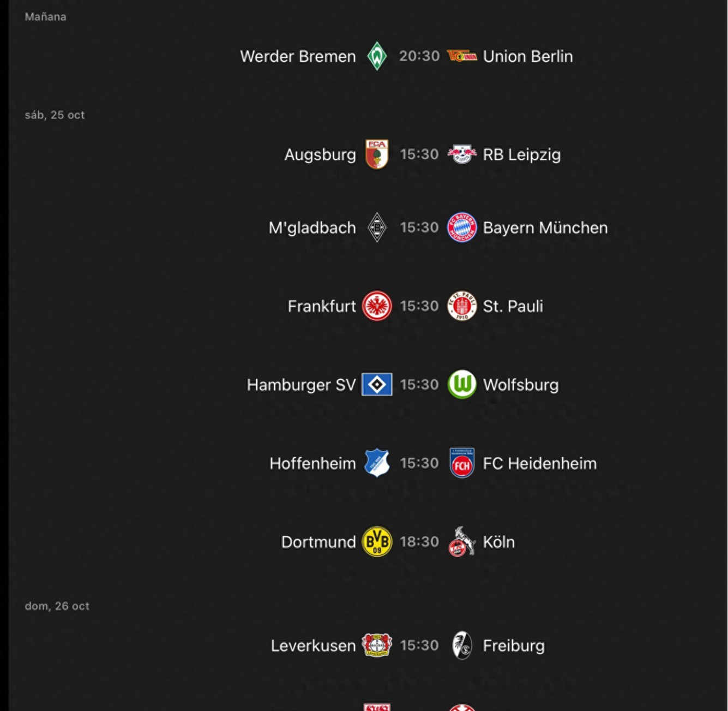Screen dimensions: 728x711
Task: Click the Werder Bremen club crest
Action: pyautogui.click(x=377, y=56)
